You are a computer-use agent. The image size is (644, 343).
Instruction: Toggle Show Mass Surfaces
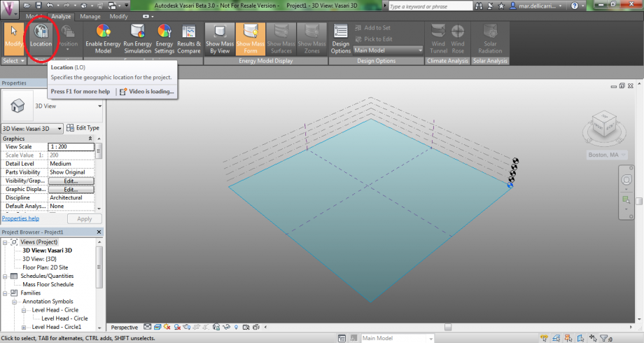coord(281,39)
